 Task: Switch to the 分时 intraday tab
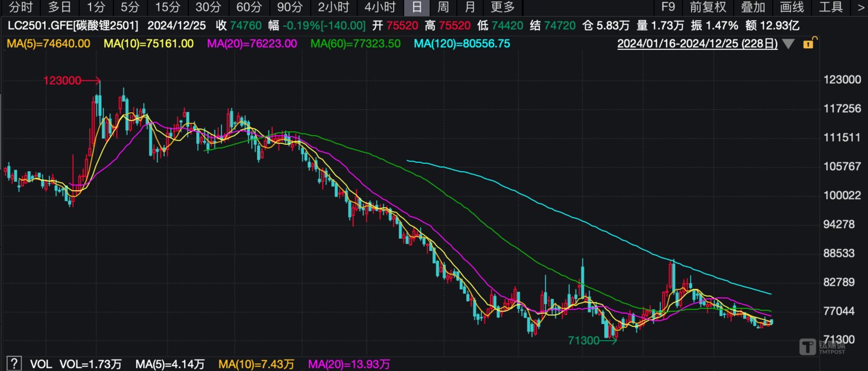click(x=22, y=7)
